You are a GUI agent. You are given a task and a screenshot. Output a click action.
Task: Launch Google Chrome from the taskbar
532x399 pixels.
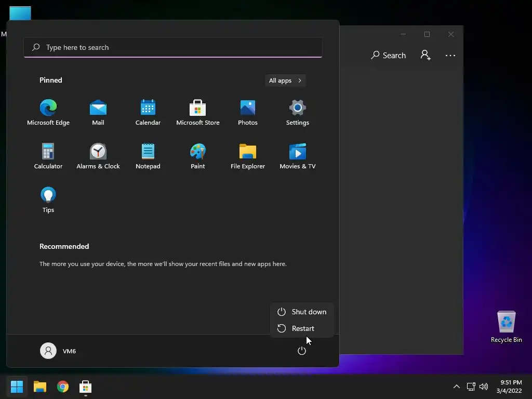click(x=63, y=387)
